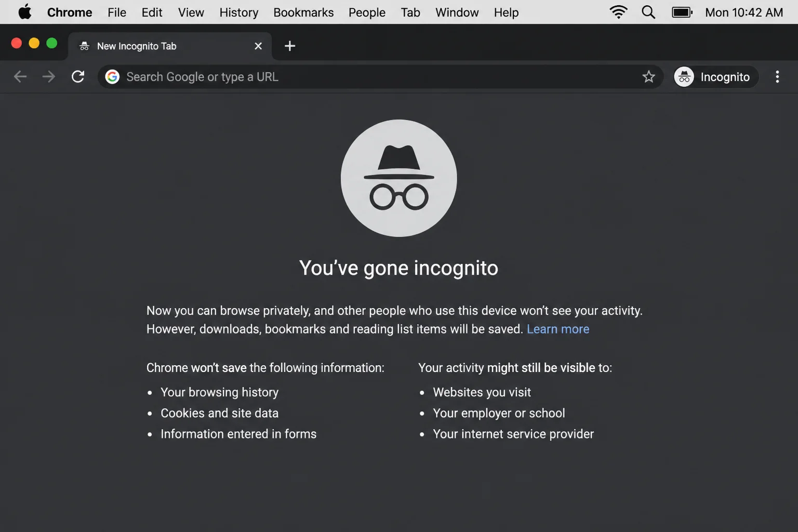Open Spotlight search magnifier icon
This screenshot has height=532, width=798.
648,12
